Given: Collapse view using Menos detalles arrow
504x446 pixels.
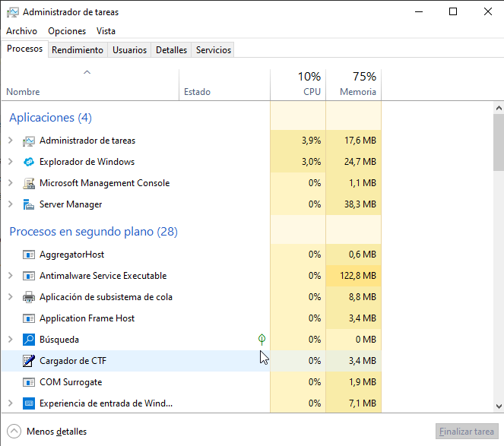Looking at the screenshot, I should click(x=14, y=432).
